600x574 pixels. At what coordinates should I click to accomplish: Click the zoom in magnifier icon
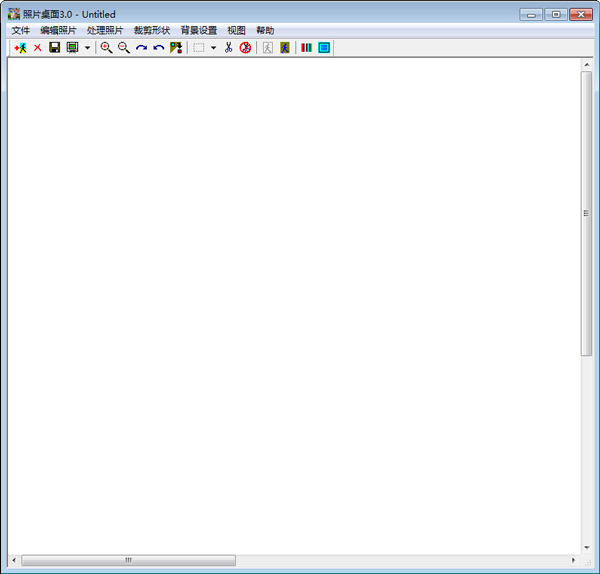click(106, 47)
